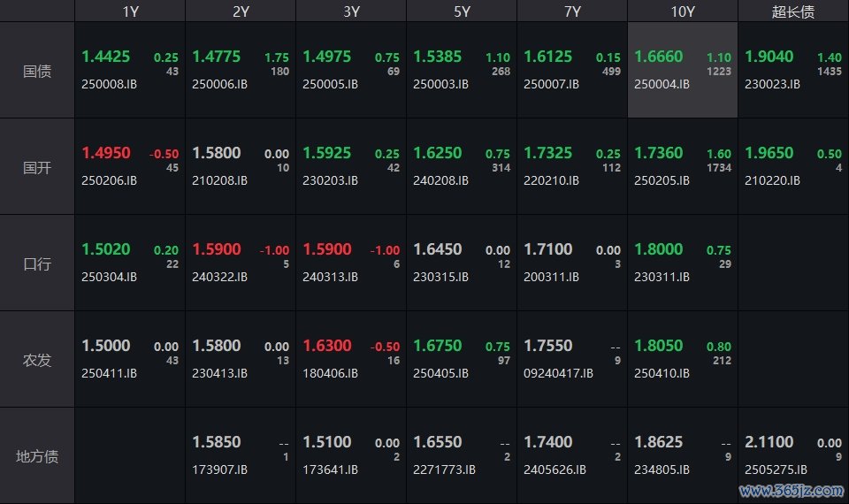Select the 180406.IB cell showing 1.6300
The width and height of the screenshot is (849, 504).
pos(351,360)
